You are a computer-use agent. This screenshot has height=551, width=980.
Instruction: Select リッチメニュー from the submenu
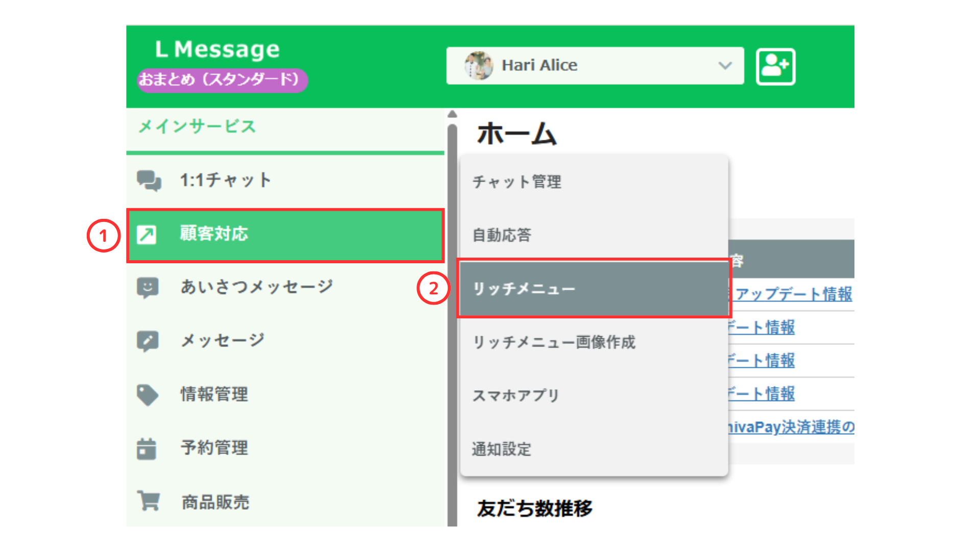(523, 288)
